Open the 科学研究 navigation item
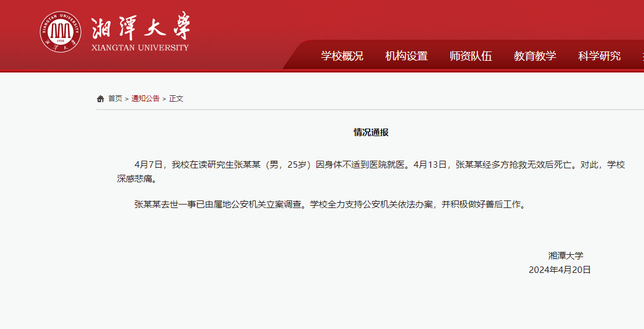 click(x=600, y=56)
